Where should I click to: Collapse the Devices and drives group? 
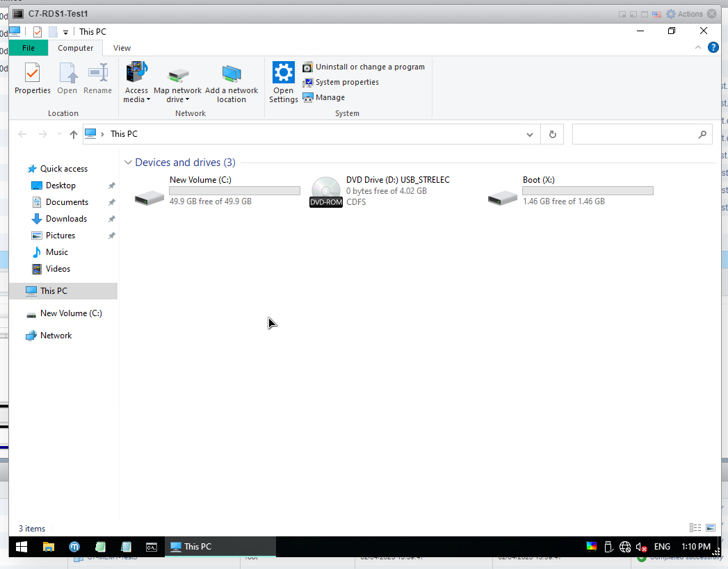pyautogui.click(x=128, y=163)
